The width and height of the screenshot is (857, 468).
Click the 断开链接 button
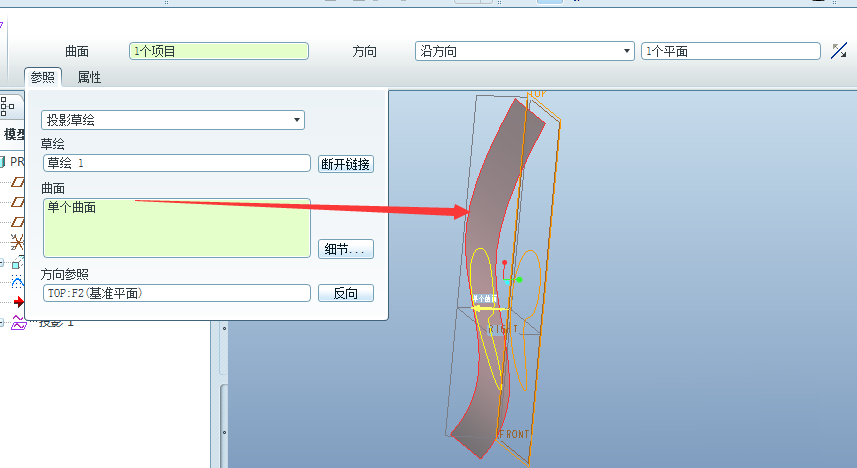(x=346, y=164)
